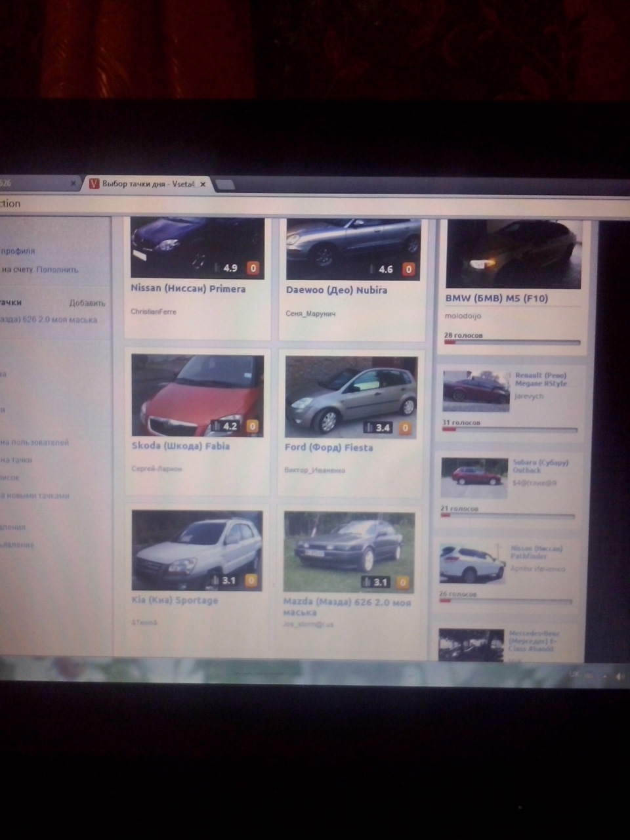Open a new browser tab
The image size is (630, 840).
[224, 185]
